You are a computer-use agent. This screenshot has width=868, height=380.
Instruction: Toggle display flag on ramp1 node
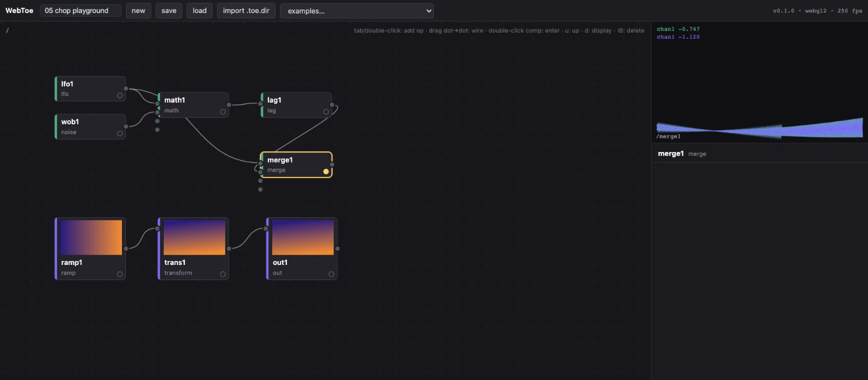(x=120, y=274)
